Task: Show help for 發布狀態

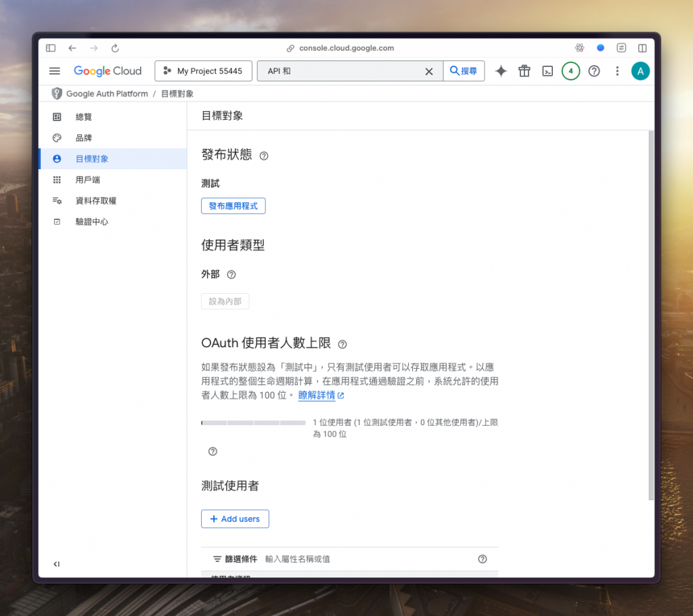Action: click(x=264, y=156)
